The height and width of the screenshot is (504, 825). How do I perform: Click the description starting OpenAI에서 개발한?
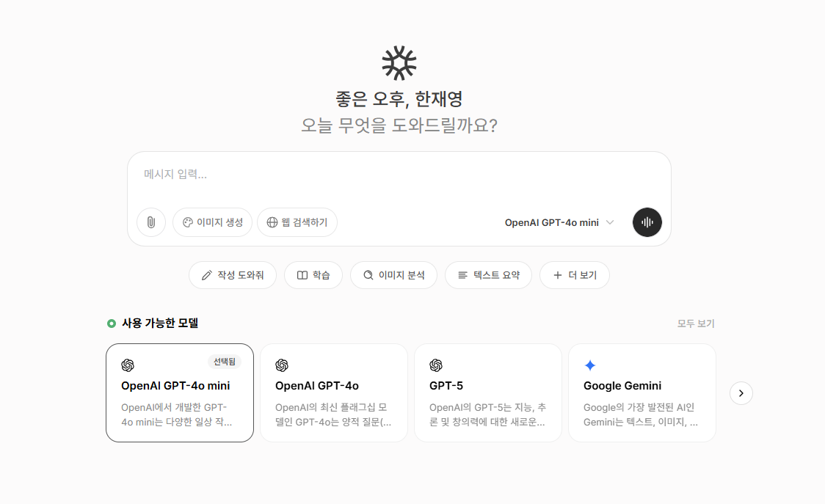click(176, 414)
